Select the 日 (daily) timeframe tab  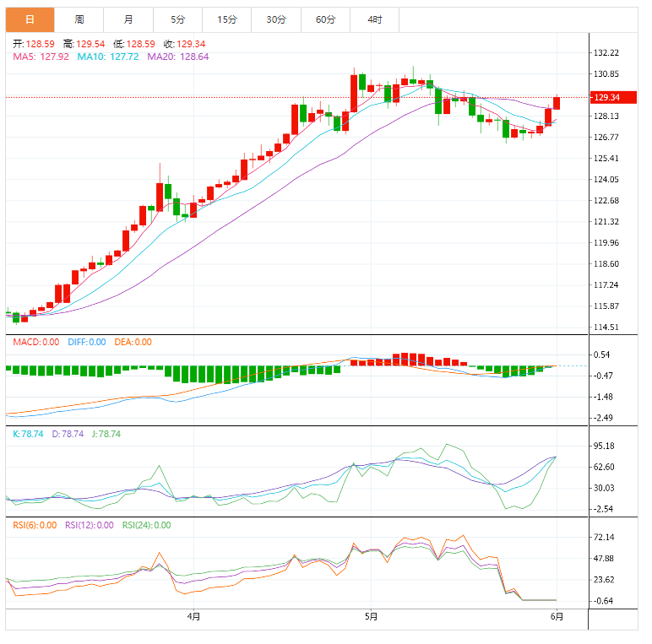tap(30, 19)
